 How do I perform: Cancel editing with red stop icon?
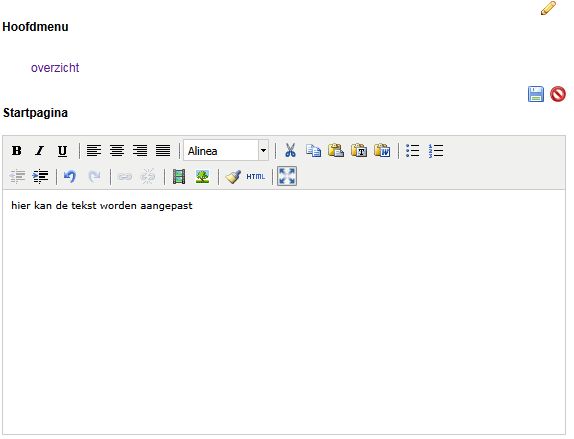click(558, 94)
